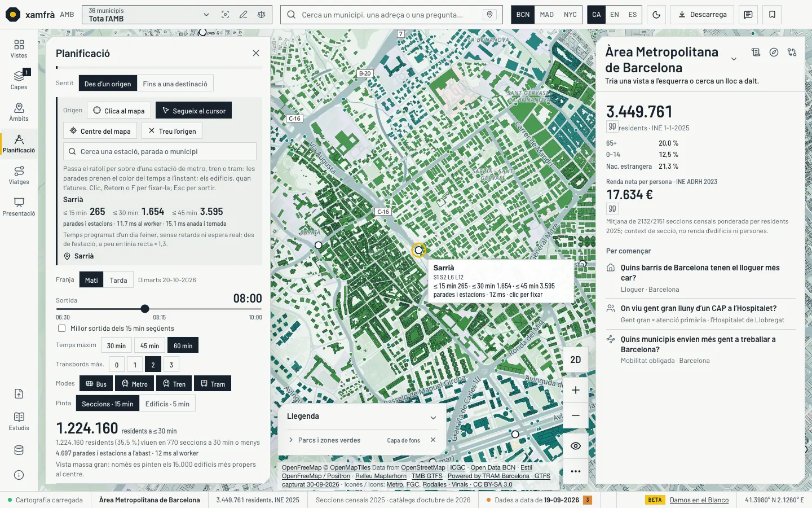Click the 'Centre del mapa' button
Image resolution: width=812 pixels, height=508 pixels.
click(100, 131)
